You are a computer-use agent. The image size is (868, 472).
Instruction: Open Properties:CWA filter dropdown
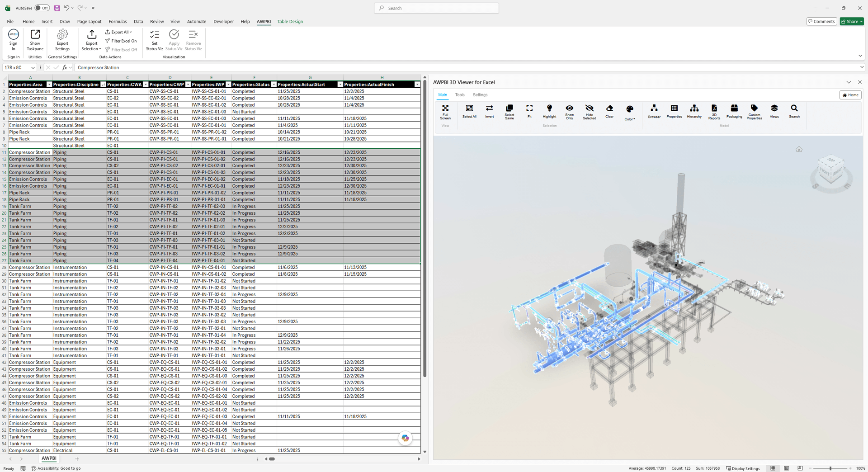[146, 85]
